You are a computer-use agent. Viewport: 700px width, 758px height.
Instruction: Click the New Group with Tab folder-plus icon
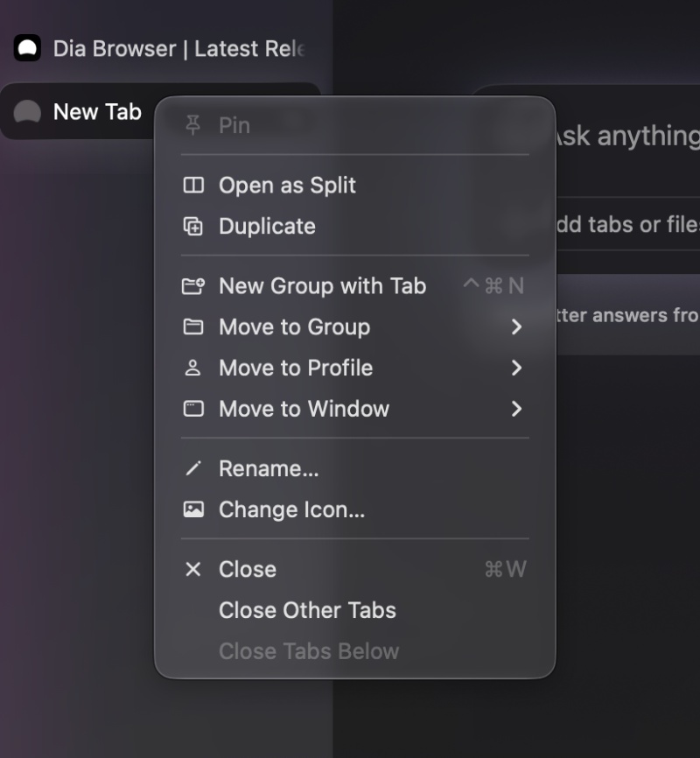tap(193, 285)
